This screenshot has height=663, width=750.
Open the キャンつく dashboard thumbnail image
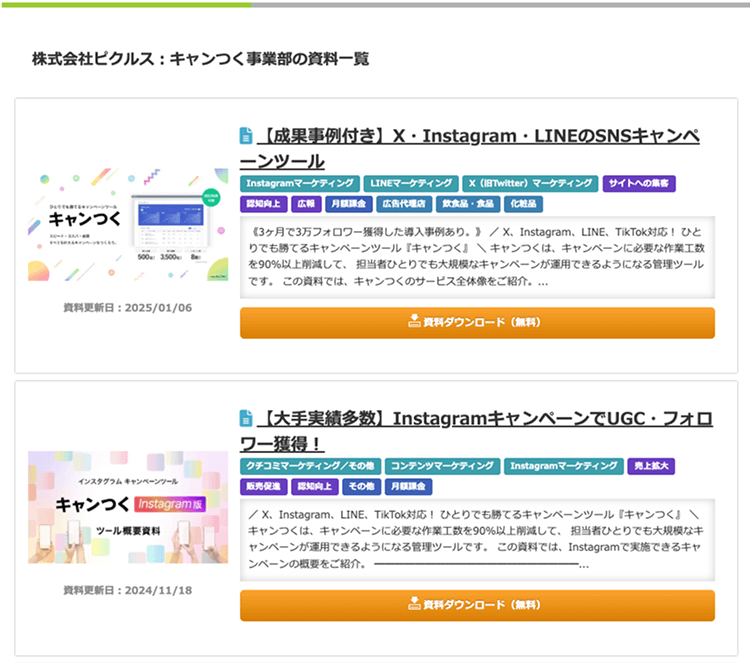pos(128,224)
